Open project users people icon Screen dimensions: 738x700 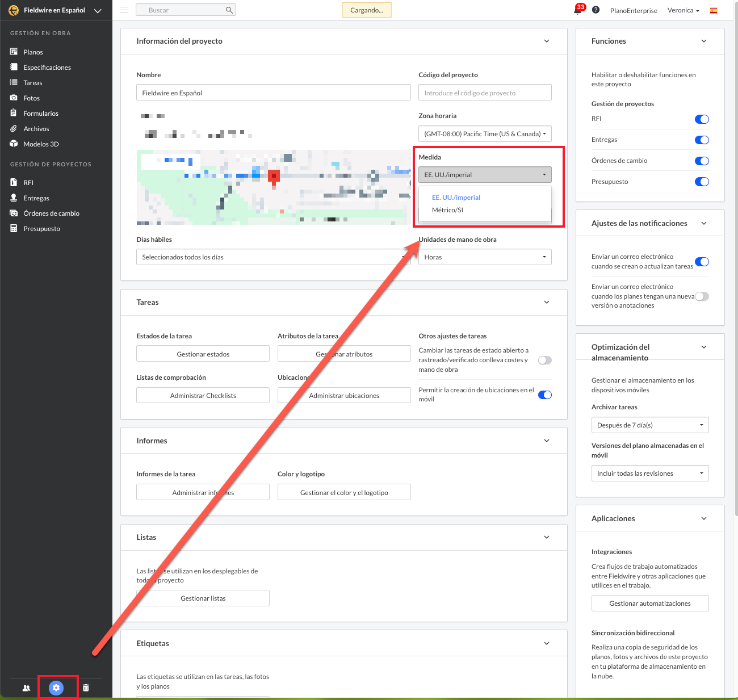pyautogui.click(x=26, y=688)
